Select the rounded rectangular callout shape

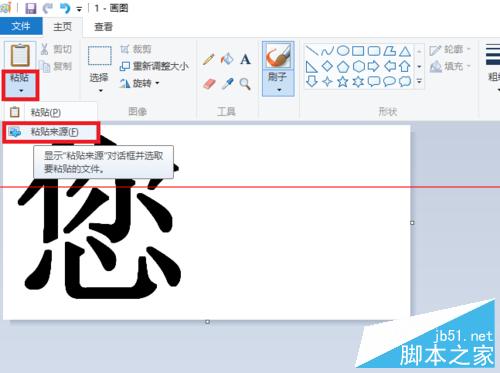click(x=374, y=81)
